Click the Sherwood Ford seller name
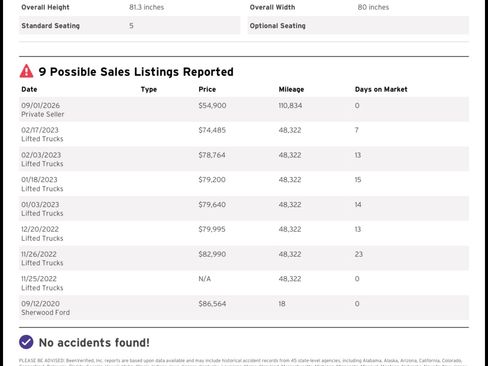Screen dimensions: 488x366 click(x=46, y=313)
